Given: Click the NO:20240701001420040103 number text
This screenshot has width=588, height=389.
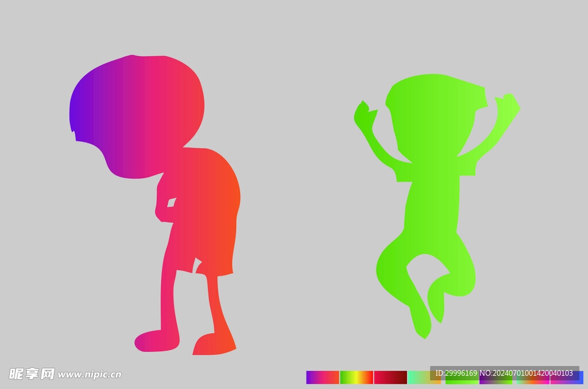Looking at the screenshot, I should [526, 373].
